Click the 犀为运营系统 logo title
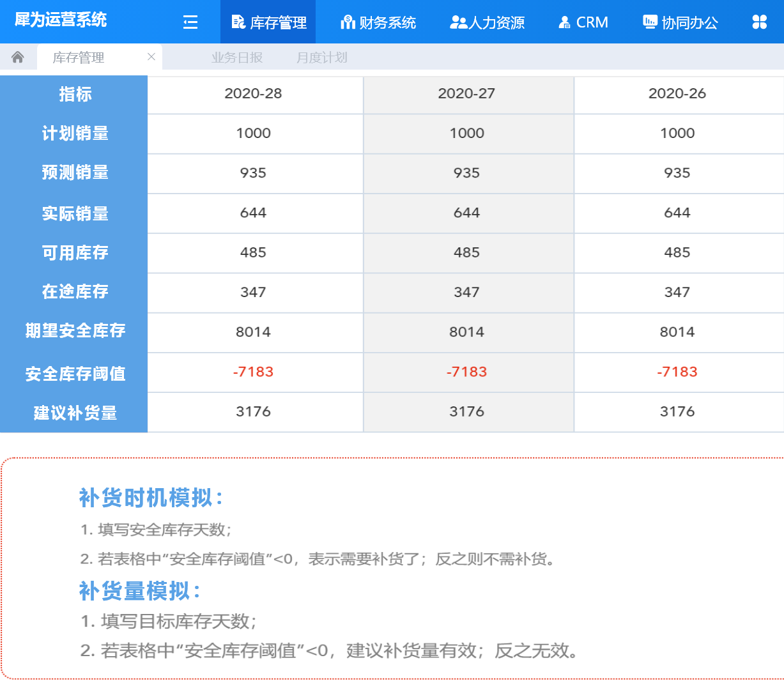This screenshot has height=690, width=784. (61, 20)
